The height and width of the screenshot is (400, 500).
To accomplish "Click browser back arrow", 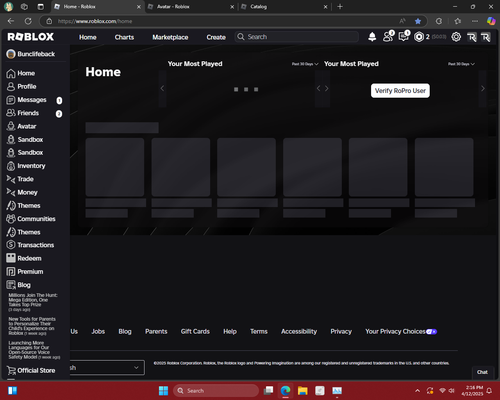I will 11,21.
